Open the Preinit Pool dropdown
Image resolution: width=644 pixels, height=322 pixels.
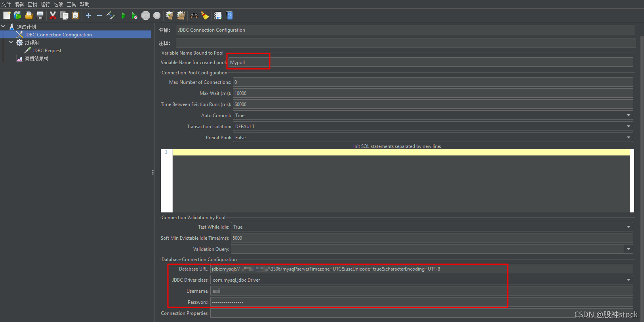433,138
